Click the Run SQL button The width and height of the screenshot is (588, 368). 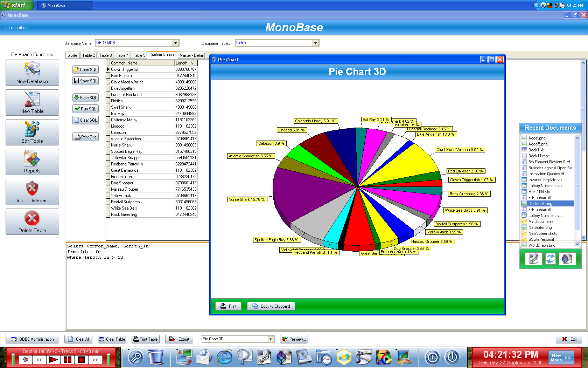[85, 109]
